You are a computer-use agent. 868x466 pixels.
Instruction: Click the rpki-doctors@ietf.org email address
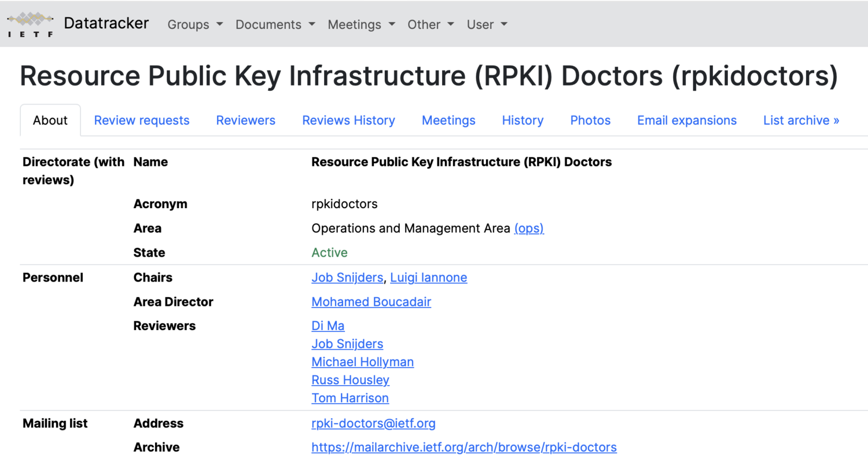373,423
